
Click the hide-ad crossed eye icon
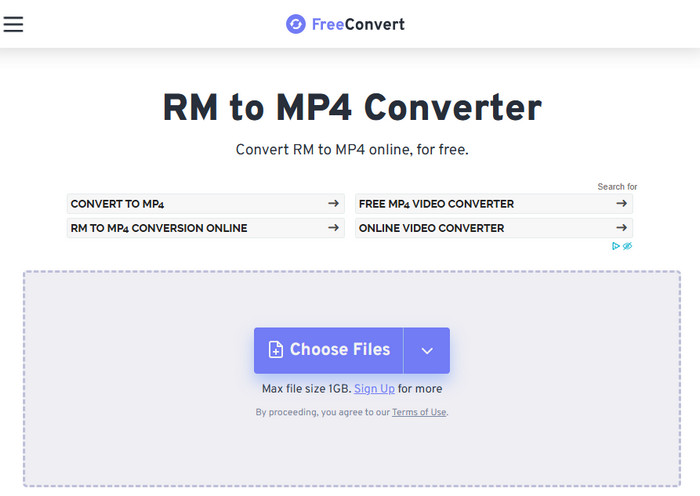627,246
